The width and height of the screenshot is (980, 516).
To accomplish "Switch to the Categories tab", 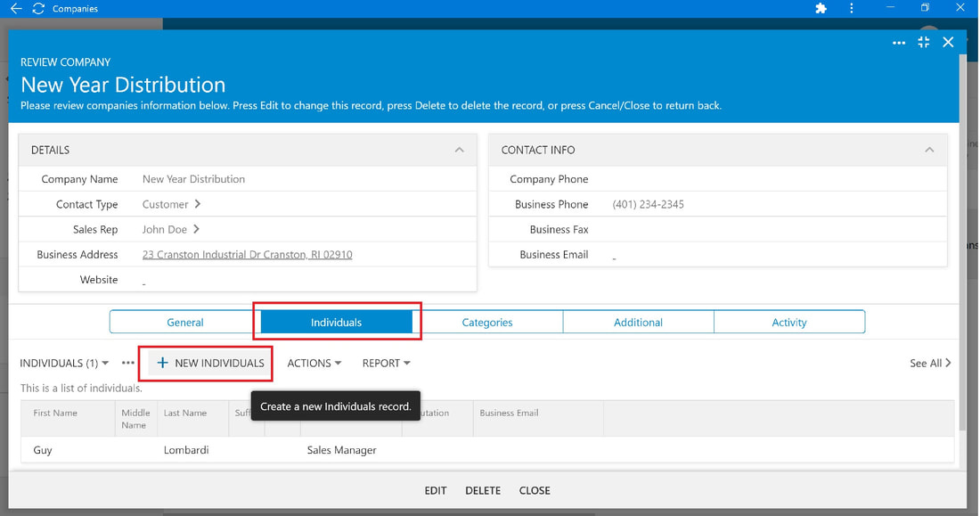I will click(x=486, y=322).
